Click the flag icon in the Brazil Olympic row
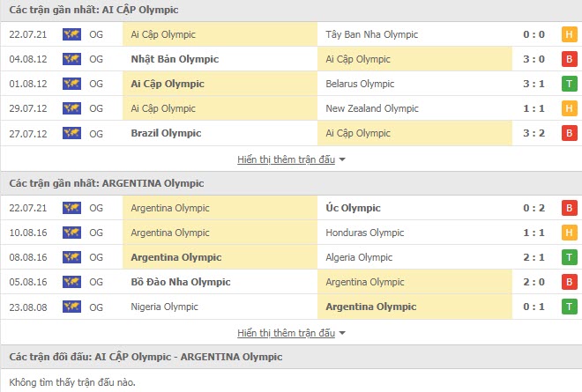The height and width of the screenshot is (392, 582). pyautogui.click(x=71, y=134)
